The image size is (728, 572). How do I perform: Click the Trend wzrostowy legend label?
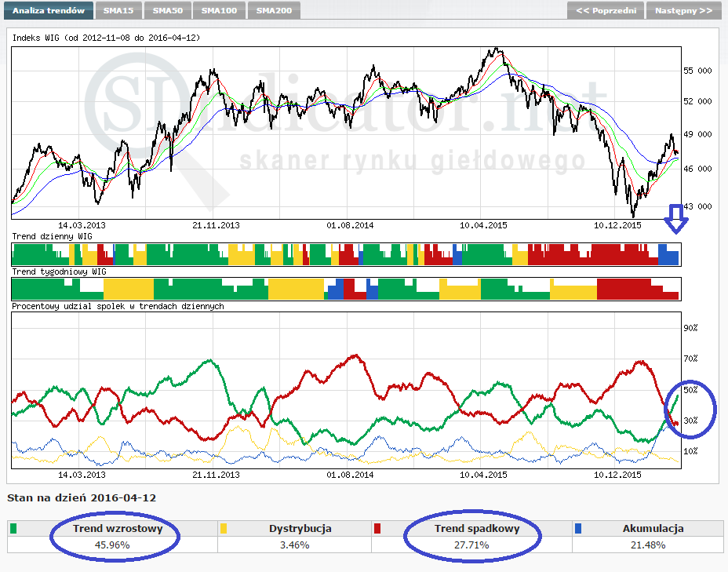coord(118,528)
